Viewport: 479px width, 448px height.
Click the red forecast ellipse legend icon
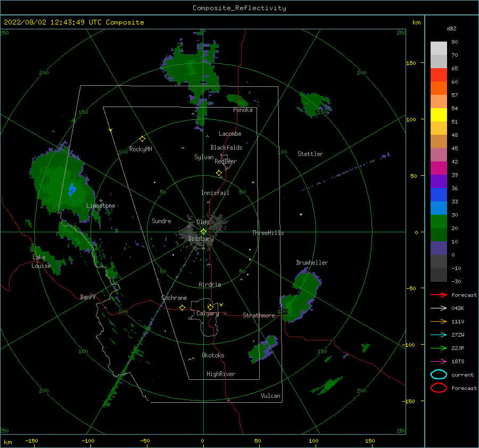pos(439,388)
